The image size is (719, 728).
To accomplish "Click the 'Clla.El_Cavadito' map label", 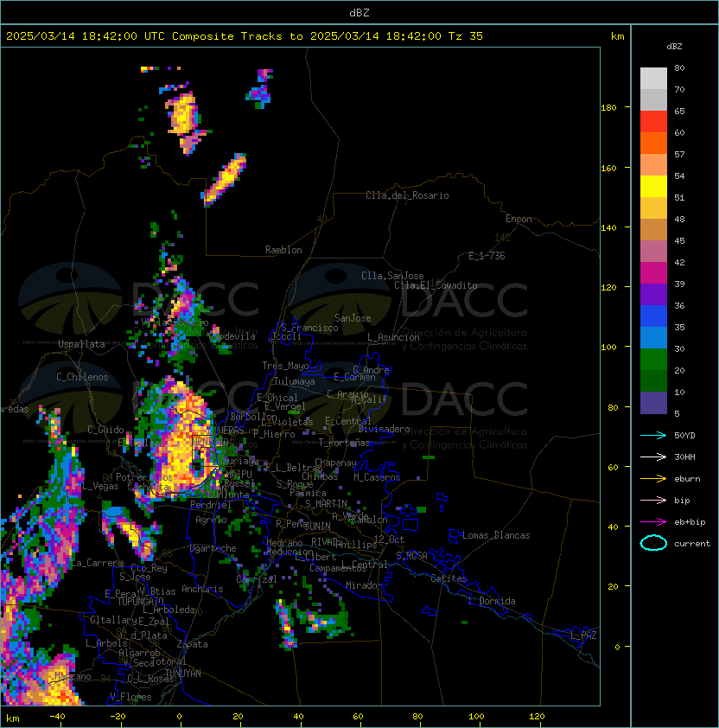I will click(x=436, y=285).
